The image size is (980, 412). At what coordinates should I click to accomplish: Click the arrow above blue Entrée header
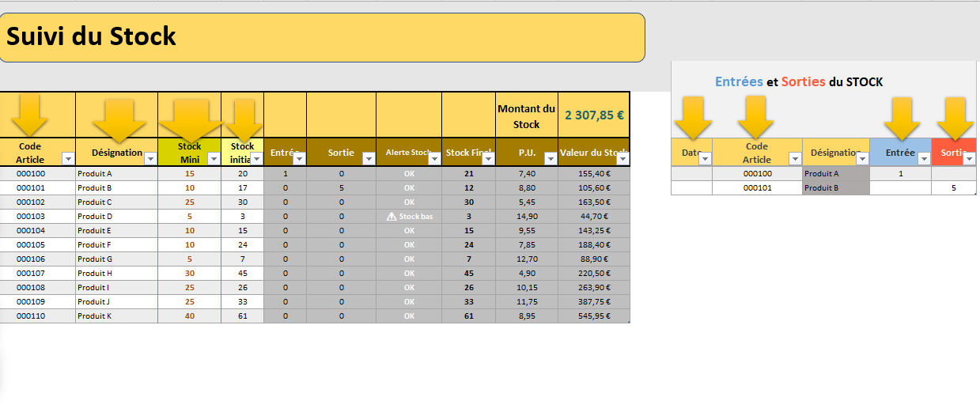tap(902, 118)
